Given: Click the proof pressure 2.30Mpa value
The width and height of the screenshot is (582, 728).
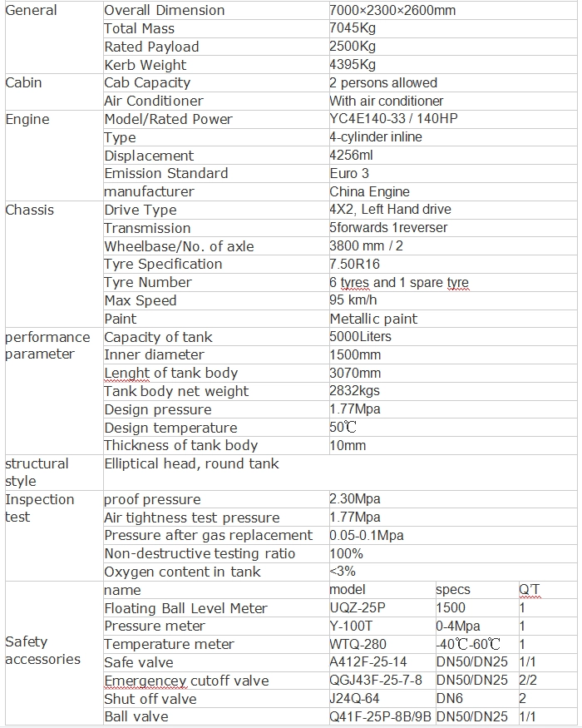Looking at the screenshot, I should 355,499.
